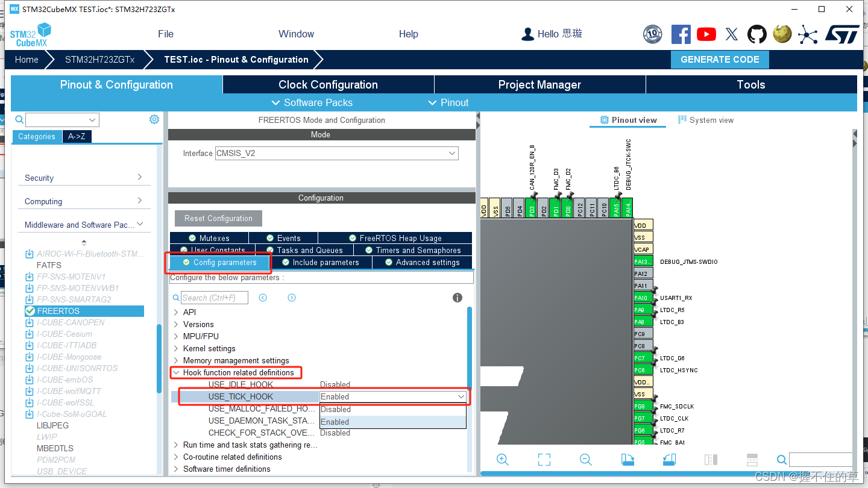Expand the Kernel settings group
Image resolution: width=868 pixels, height=488 pixels.
tap(176, 348)
